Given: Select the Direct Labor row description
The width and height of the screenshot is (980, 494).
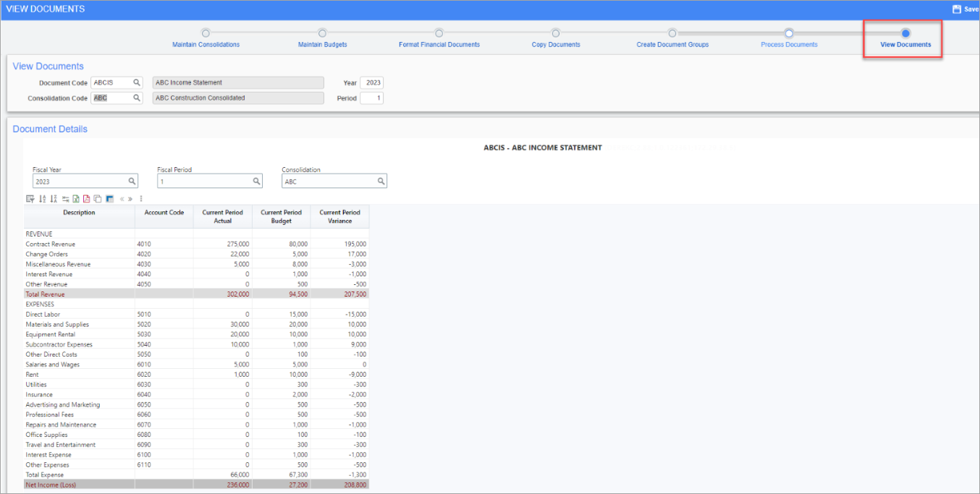Looking at the screenshot, I should (43, 315).
